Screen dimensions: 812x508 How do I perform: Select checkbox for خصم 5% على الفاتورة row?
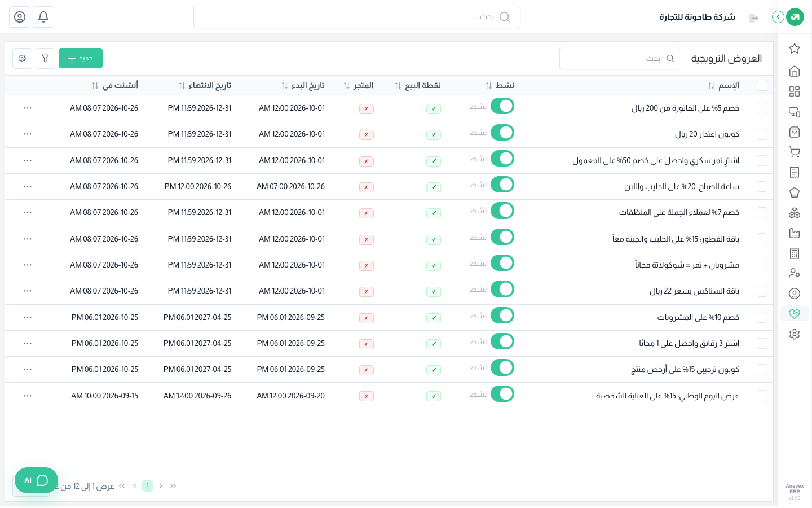(x=762, y=108)
